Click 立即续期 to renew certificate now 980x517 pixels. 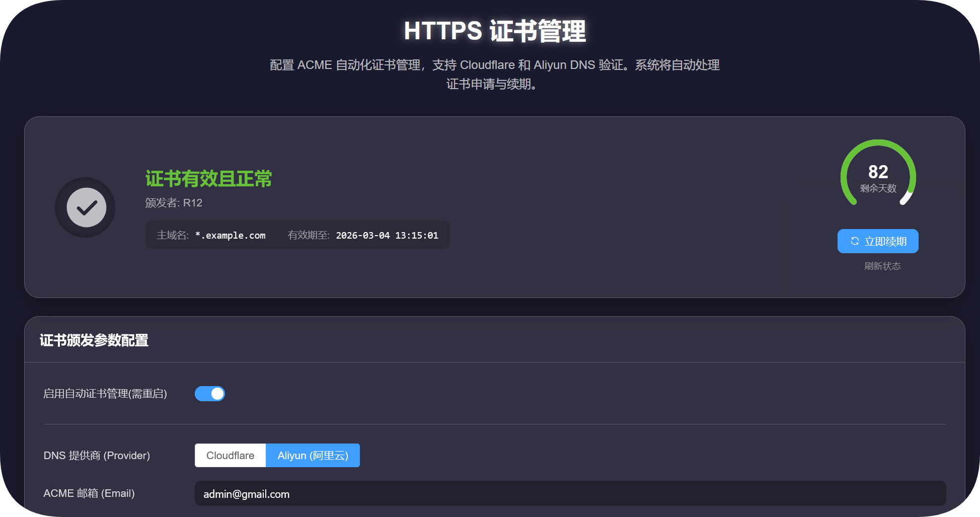(877, 241)
